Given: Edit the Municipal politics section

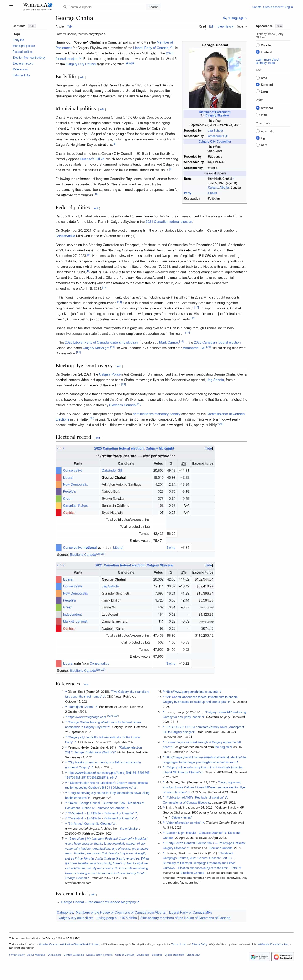Looking at the screenshot, I should coord(102,109).
